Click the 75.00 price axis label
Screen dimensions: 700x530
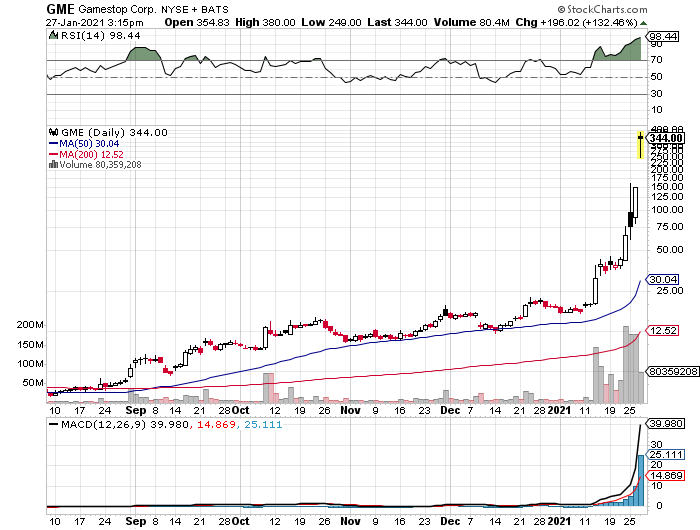(670, 227)
